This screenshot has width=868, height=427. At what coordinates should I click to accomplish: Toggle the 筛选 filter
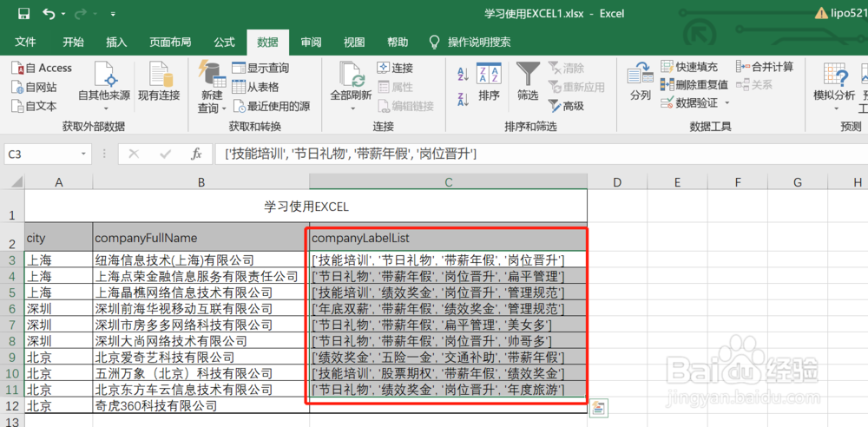tap(528, 82)
